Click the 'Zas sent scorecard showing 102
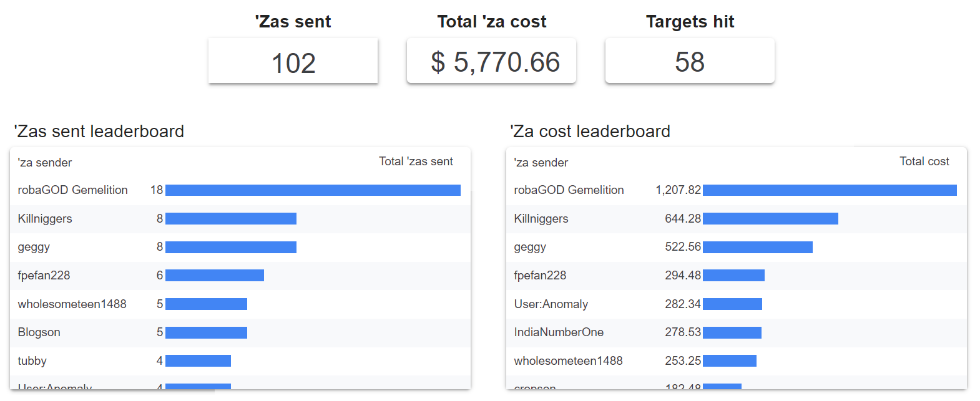 pyautogui.click(x=293, y=62)
